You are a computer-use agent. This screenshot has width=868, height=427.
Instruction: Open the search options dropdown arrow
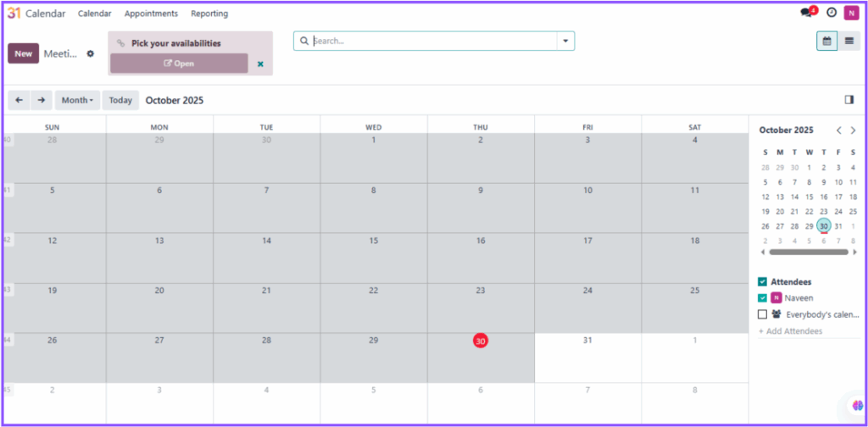point(565,41)
